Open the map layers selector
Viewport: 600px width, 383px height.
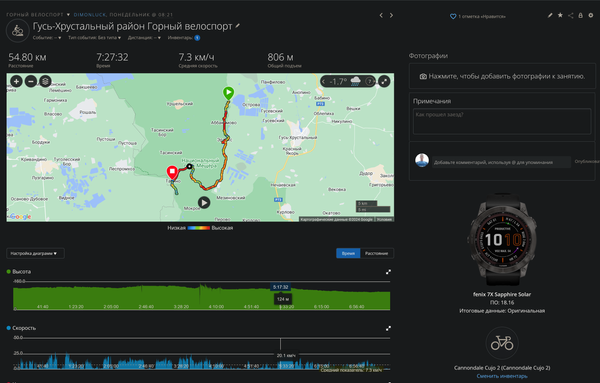click(46, 81)
